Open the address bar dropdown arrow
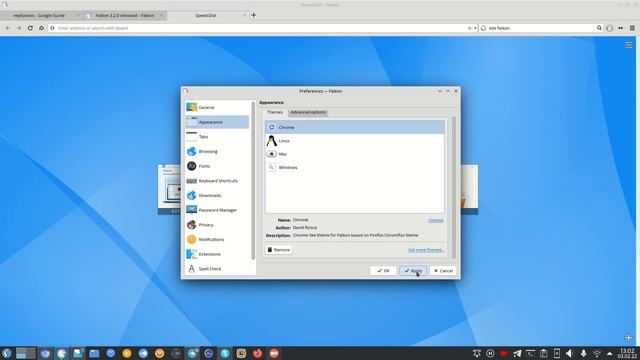The image size is (640, 360). [475, 28]
